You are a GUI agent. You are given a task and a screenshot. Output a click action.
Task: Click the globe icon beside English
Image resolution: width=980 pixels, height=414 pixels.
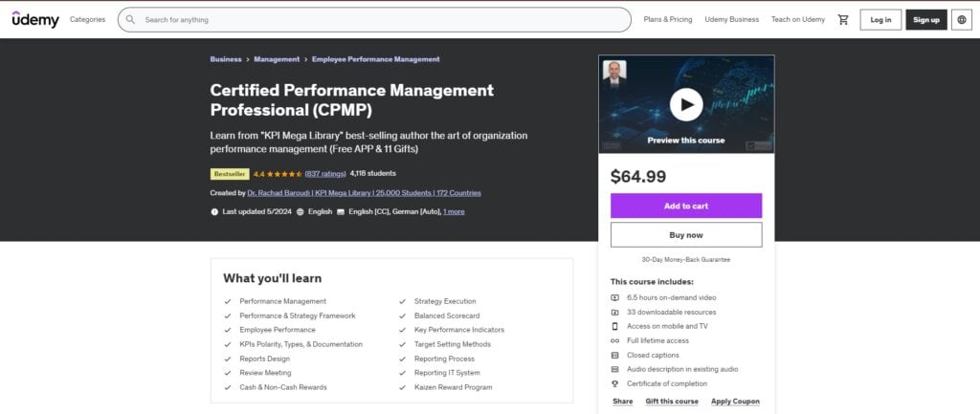coord(300,211)
